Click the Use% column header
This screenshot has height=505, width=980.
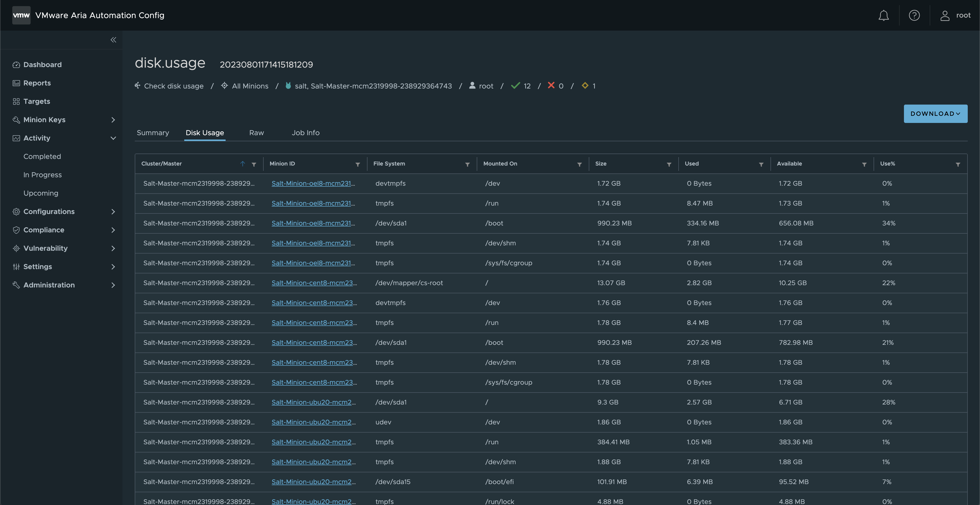point(887,163)
